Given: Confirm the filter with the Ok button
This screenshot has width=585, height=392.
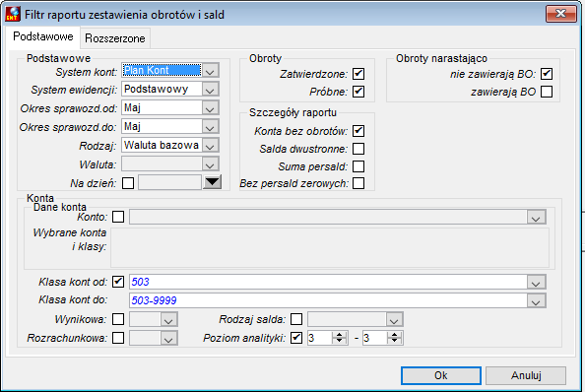Looking at the screenshot, I should 441,375.
